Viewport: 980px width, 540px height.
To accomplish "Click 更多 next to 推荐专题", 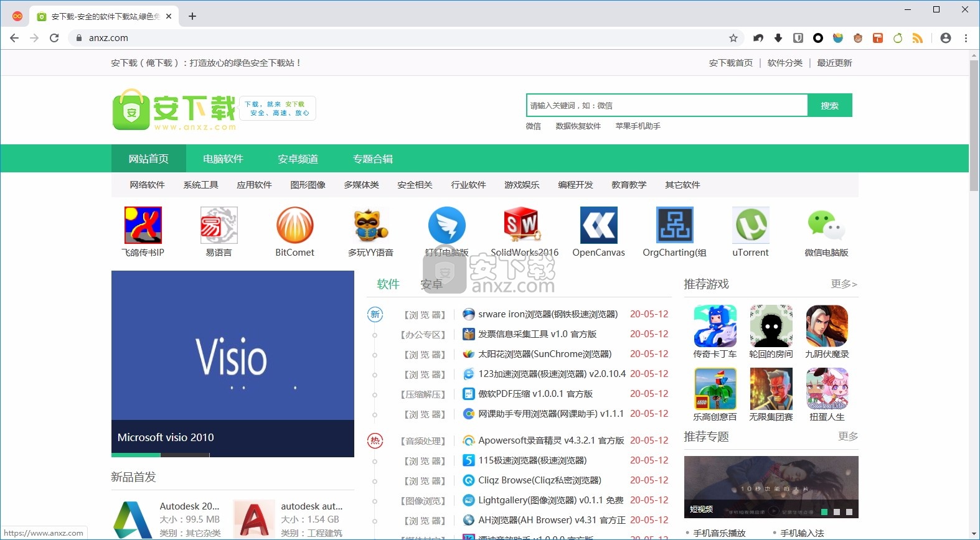I will (848, 436).
